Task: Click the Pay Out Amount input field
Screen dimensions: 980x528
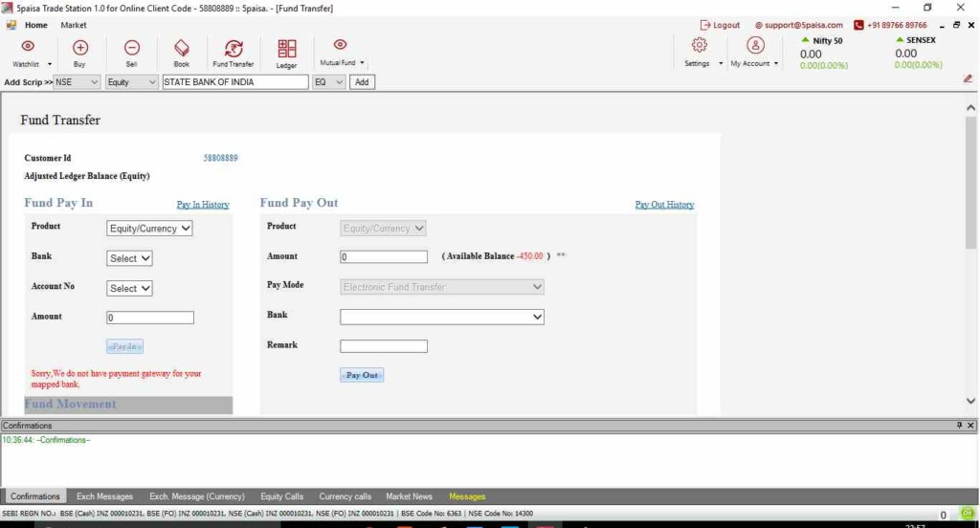Action: (x=384, y=257)
